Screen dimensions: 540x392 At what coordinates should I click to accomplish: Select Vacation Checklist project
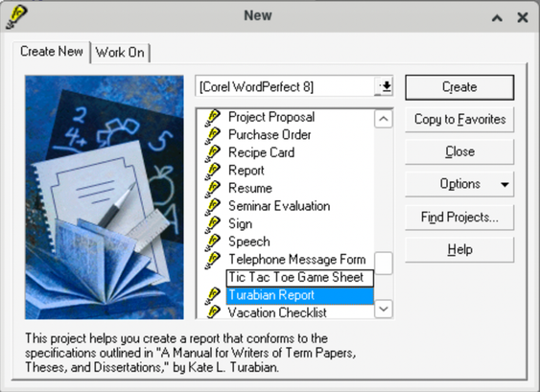tap(277, 312)
